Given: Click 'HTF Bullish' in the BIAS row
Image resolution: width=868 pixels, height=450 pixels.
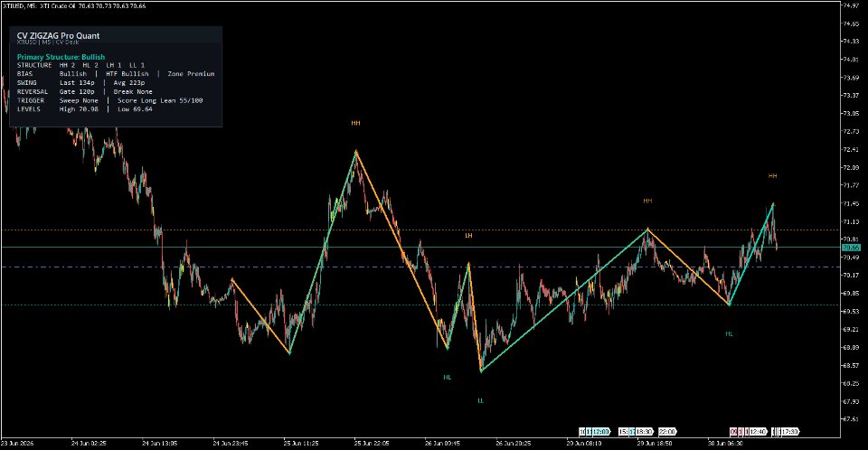Looking at the screenshot, I should [x=127, y=74].
